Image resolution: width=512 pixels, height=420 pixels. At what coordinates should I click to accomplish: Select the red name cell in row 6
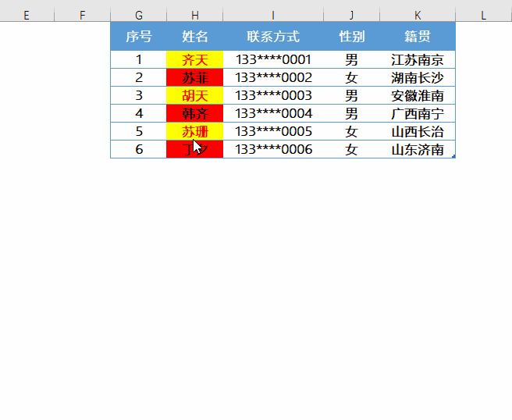coord(194,149)
